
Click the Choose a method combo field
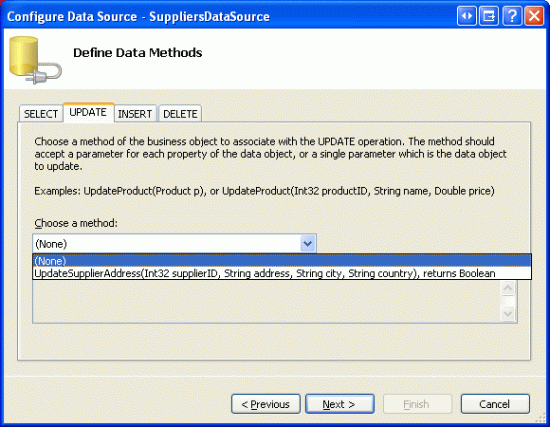[x=174, y=243]
